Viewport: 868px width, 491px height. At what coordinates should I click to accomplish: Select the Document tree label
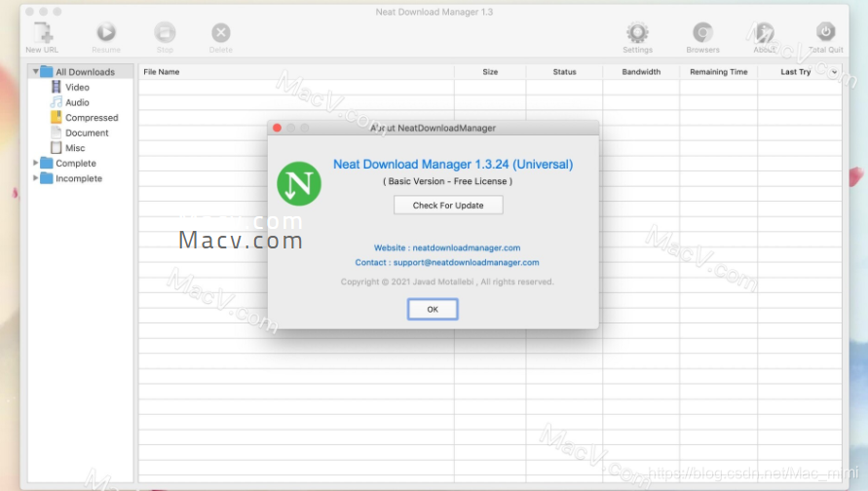coord(87,132)
